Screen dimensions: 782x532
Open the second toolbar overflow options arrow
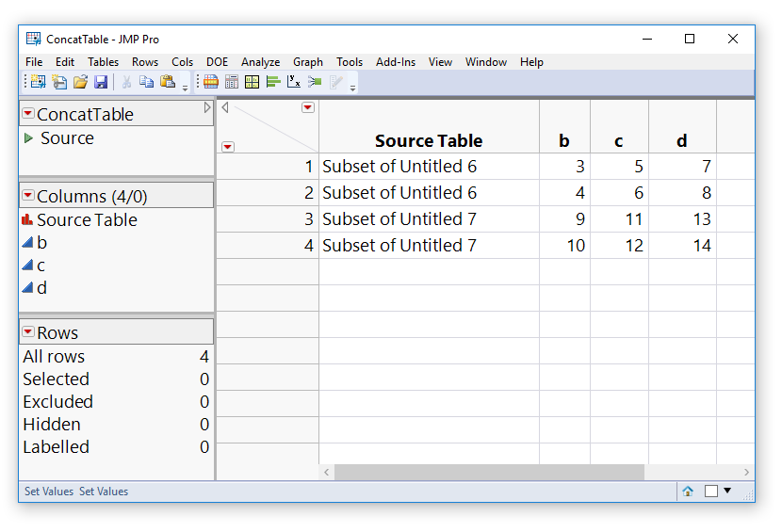352,89
